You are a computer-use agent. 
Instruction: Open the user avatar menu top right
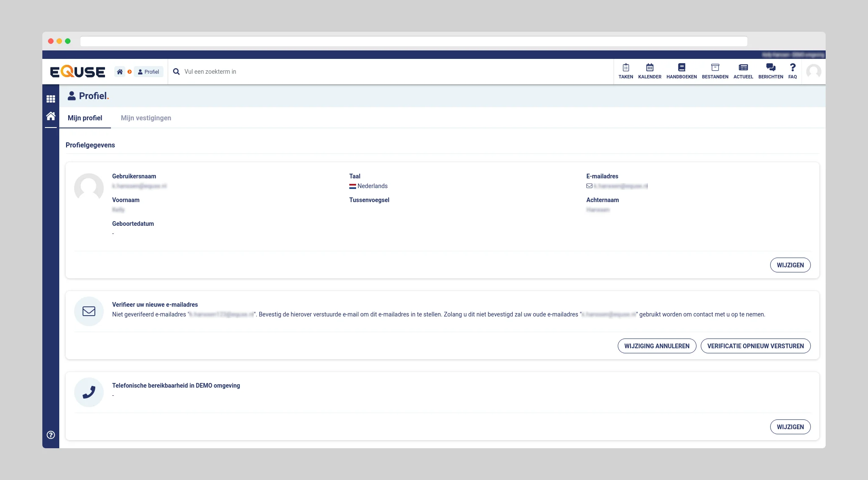[x=813, y=72]
